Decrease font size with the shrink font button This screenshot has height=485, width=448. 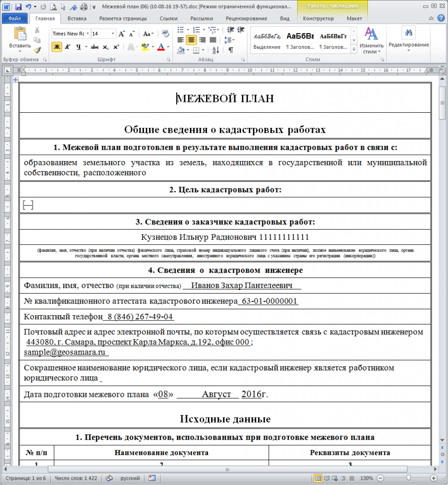click(132, 34)
